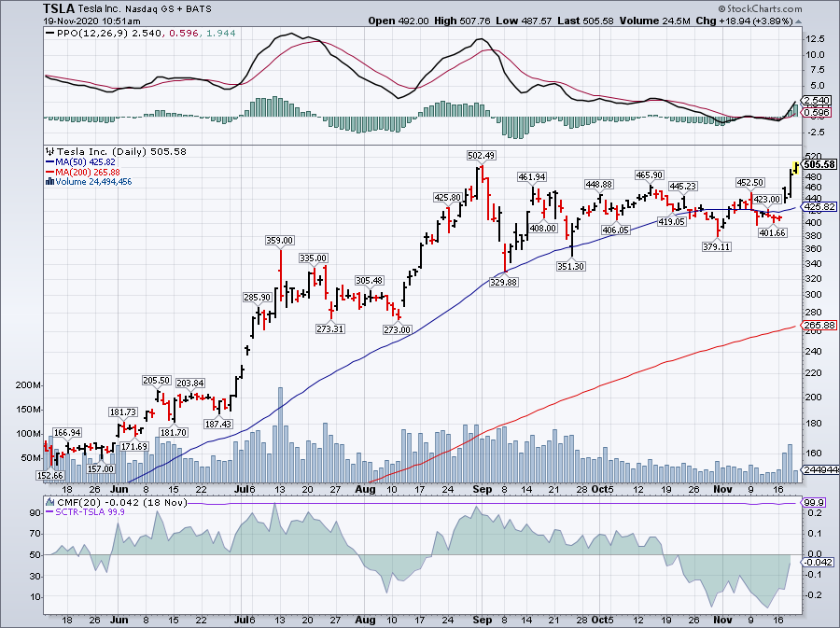Image resolution: width=840 pixels, height=628 pixels.
Task: Click the MA(200) 265.88 legend entry
Action: coord(88,172)
